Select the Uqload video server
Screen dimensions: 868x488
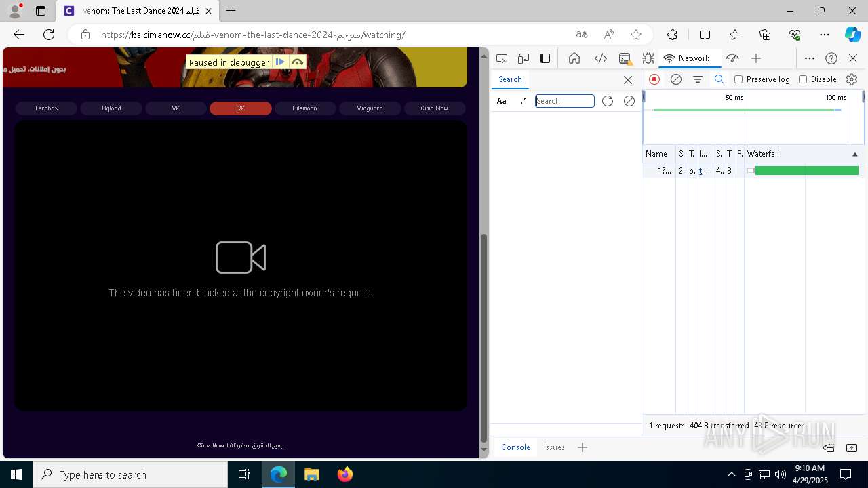111,108
